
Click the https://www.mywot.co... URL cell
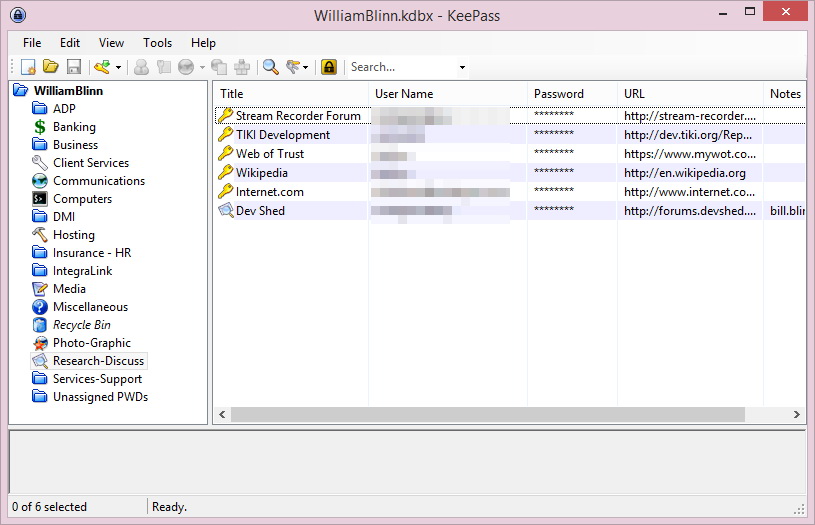pyautogui.click(x=690, y=154)
